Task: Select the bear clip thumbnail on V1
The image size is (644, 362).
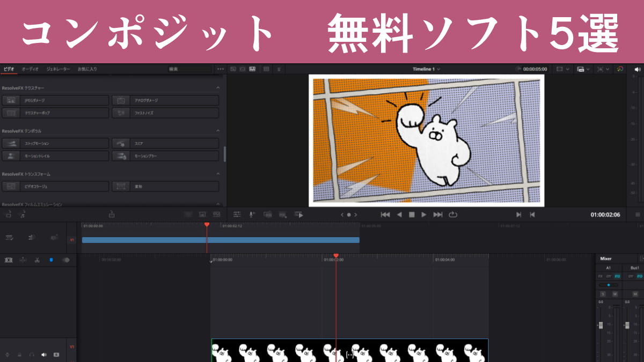Action: pyautogui.click(x=349, y=350)
